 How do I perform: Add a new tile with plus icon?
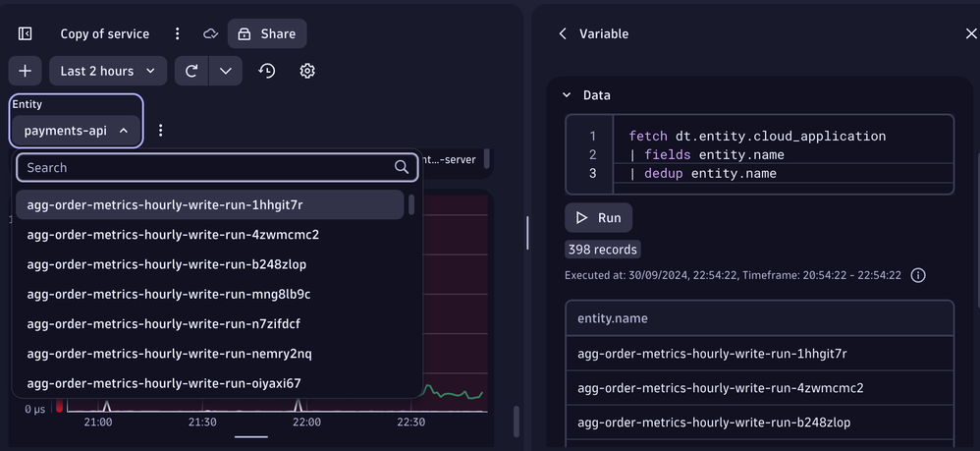point(26,71)
